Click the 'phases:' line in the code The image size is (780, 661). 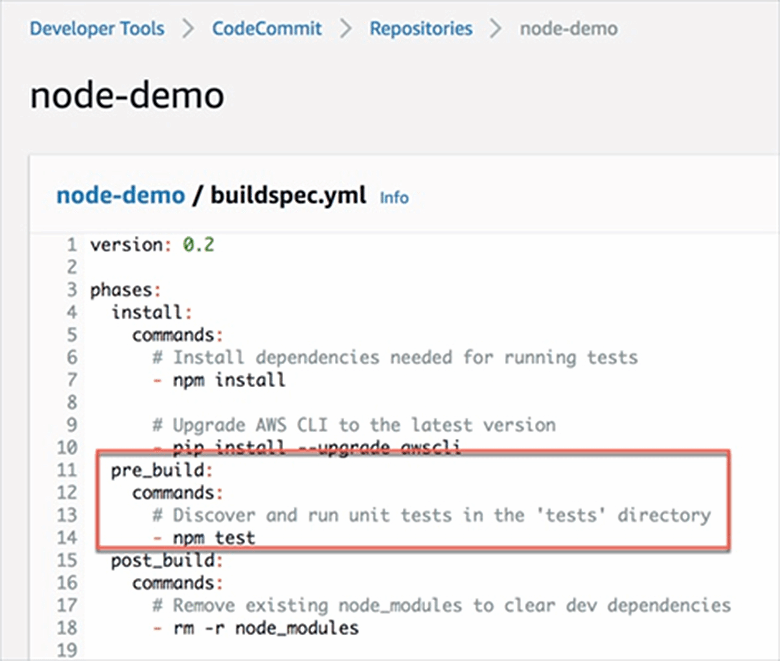click(x=125, y=291)
